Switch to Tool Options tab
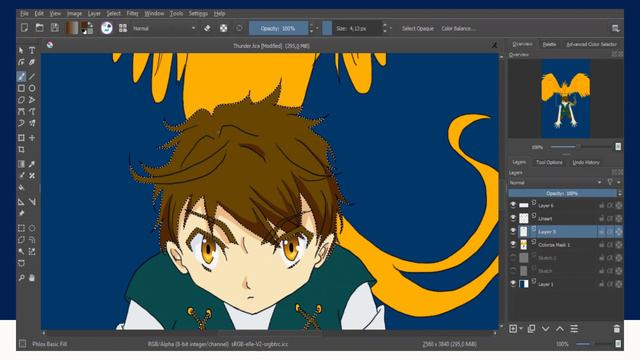The width and height of the screenshot is (640, 360). (549, 162)
